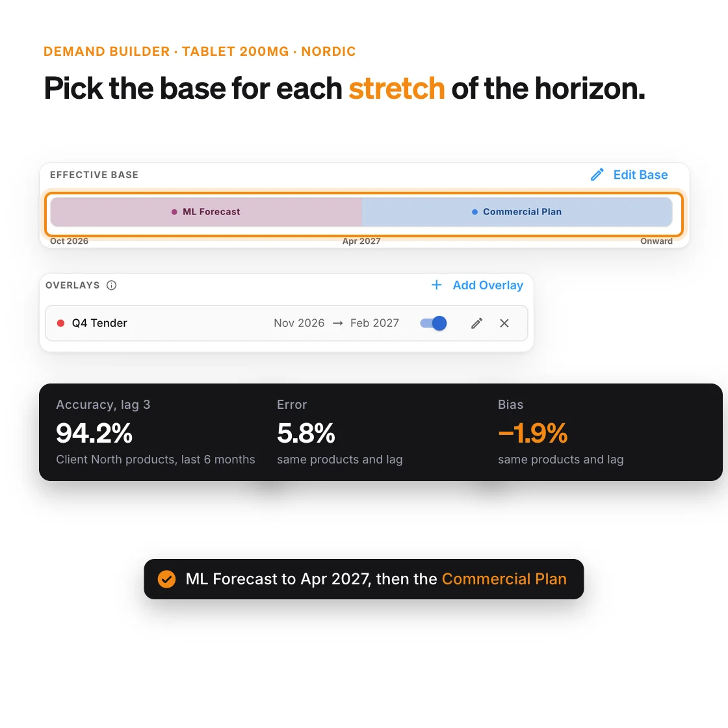This screenshot has height=728, width=728.
Task: Click the Q4 Tender overlay name
Action: pyautogui.click(x=99, y=323)
